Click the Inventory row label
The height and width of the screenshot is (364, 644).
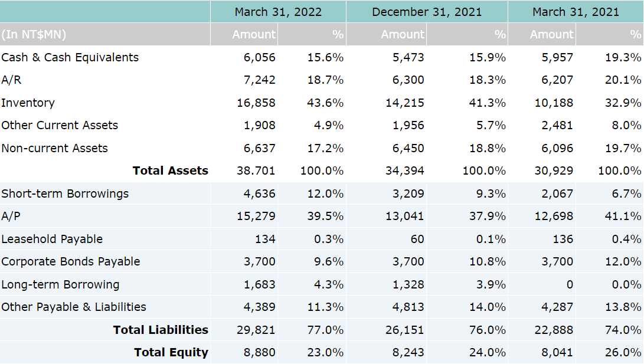point(28,103)
